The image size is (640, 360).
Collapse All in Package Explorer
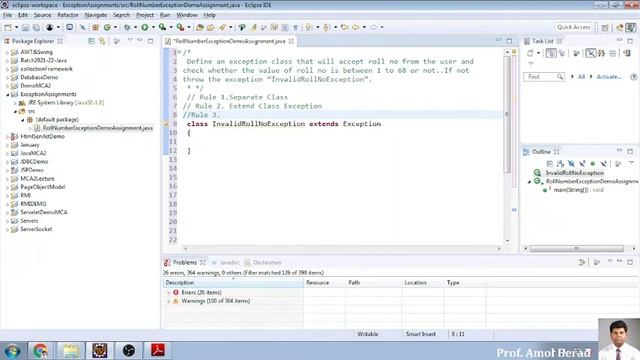coord(91,41)
